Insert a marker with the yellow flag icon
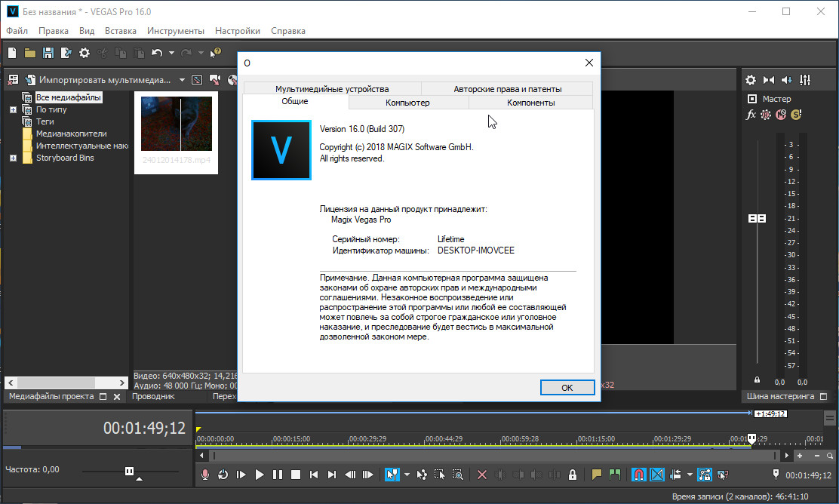 click(x=597, y=475)
